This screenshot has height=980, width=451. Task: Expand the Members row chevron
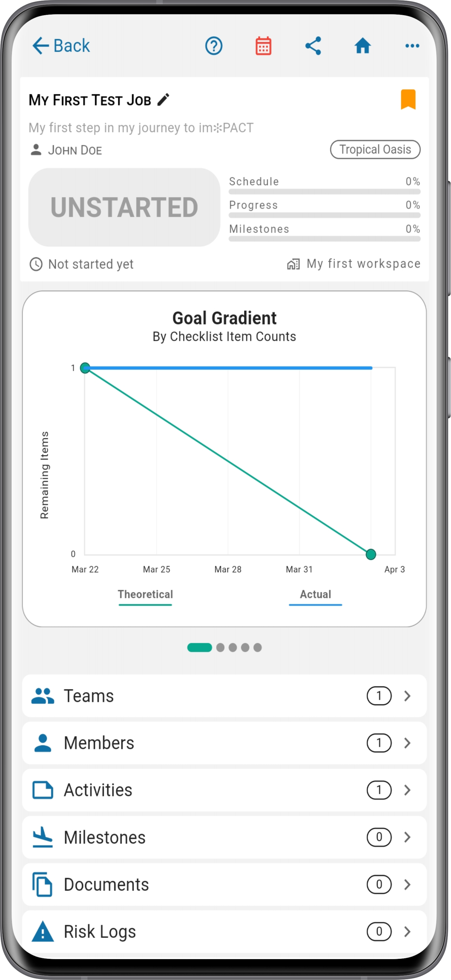click(x=407, y=743)
